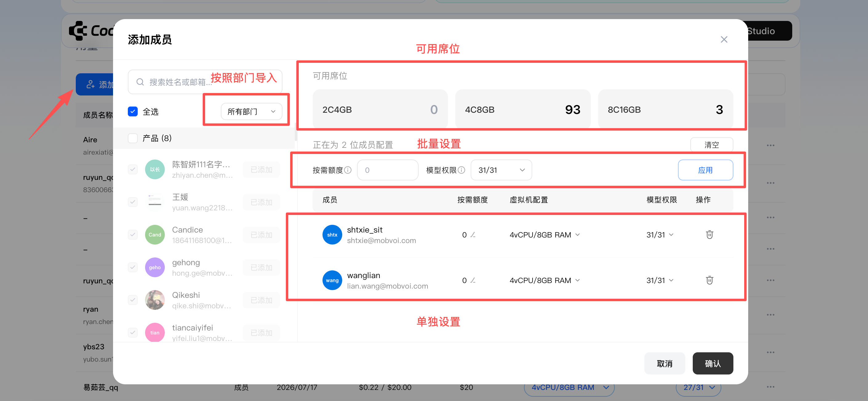Open info tooltip beside 模型权限
This screenshot has width=868, height=401.
pos(461,170)
